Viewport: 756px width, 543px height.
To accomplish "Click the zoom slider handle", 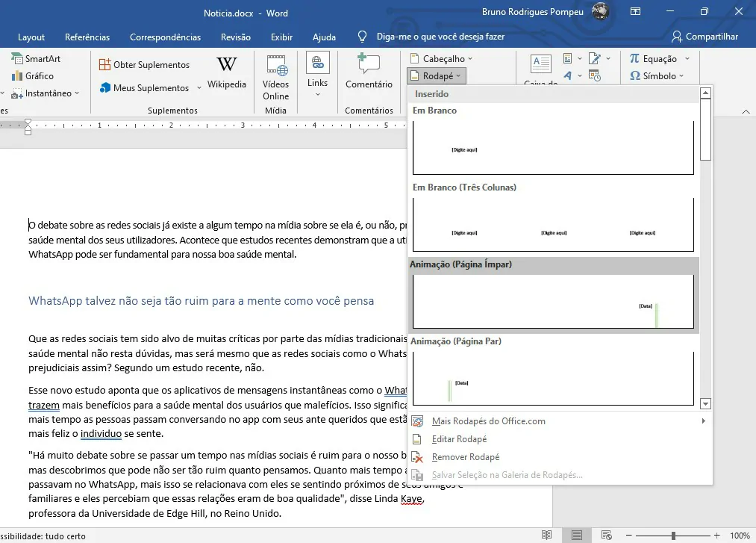I will tap(673, 536).
